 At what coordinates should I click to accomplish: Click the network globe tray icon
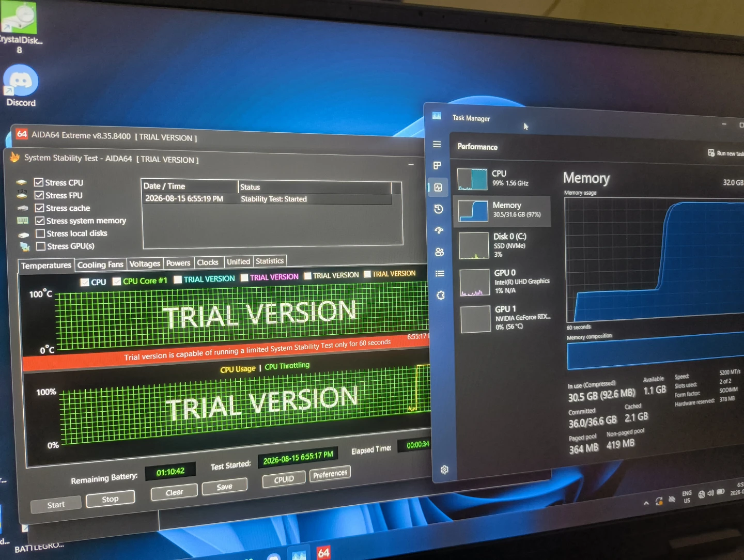click(702, 494)
